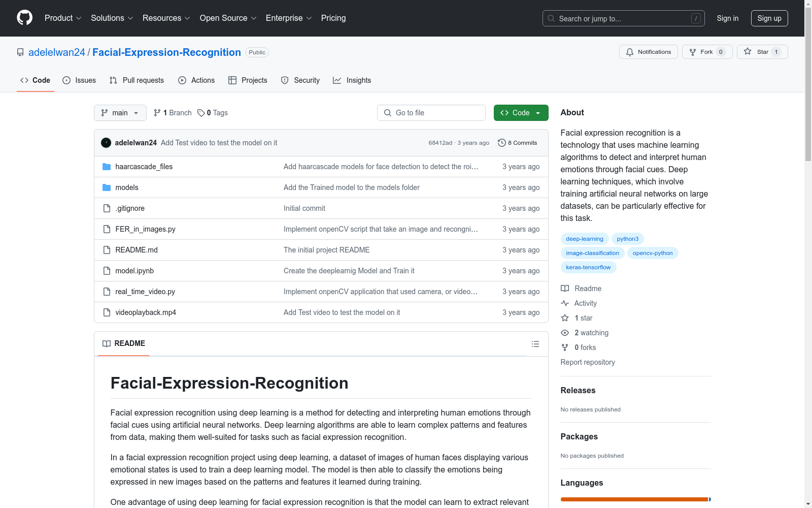Screen dimensions: 812x508
Task: Expand the Product menu
Action: 63,18
